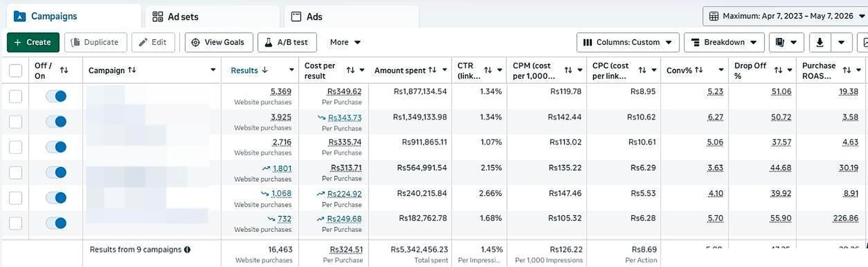
Task: Sort by CPC column arrows
Action: click(642, 70)
